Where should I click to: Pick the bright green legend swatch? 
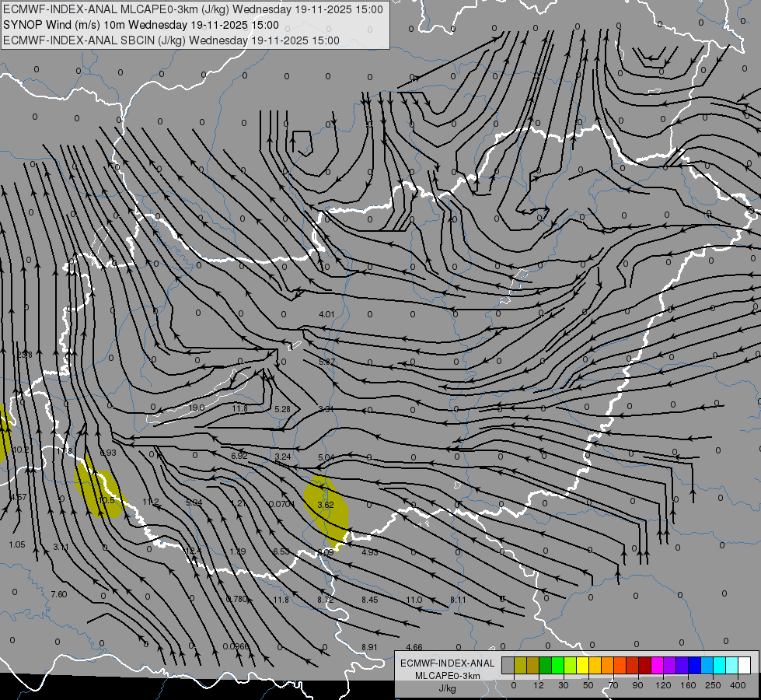click(x=557, y=665)
